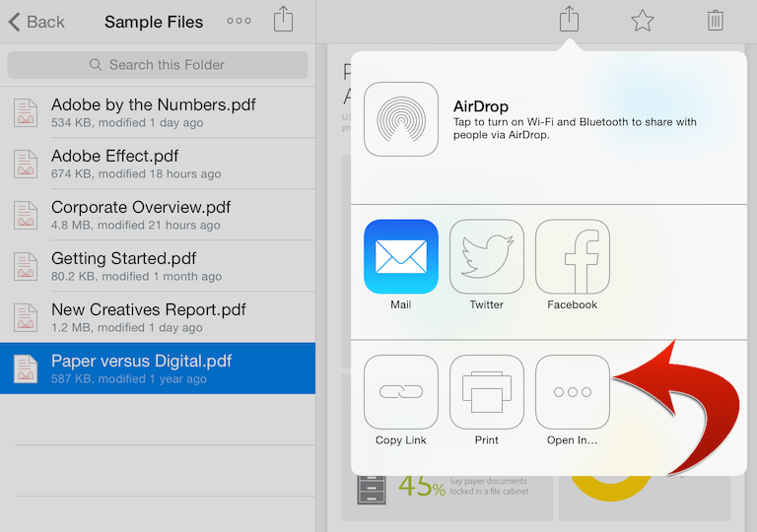The image size is (757, 532).
Task: Open Adobe Effect.pdf
Action: pos(158,164)
